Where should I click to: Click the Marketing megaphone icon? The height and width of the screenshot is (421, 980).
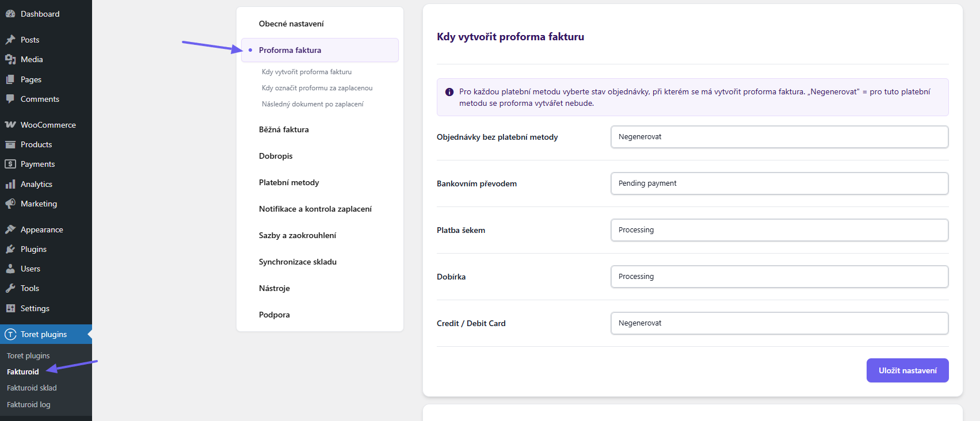[x=10, y=204]
